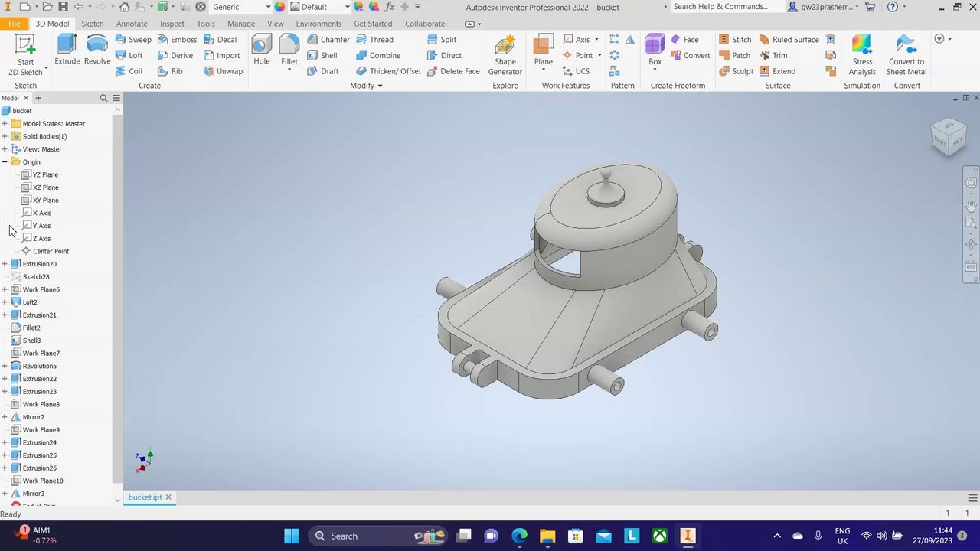
Task: Convert to Sheet Metal
Action: pos(906,55)
